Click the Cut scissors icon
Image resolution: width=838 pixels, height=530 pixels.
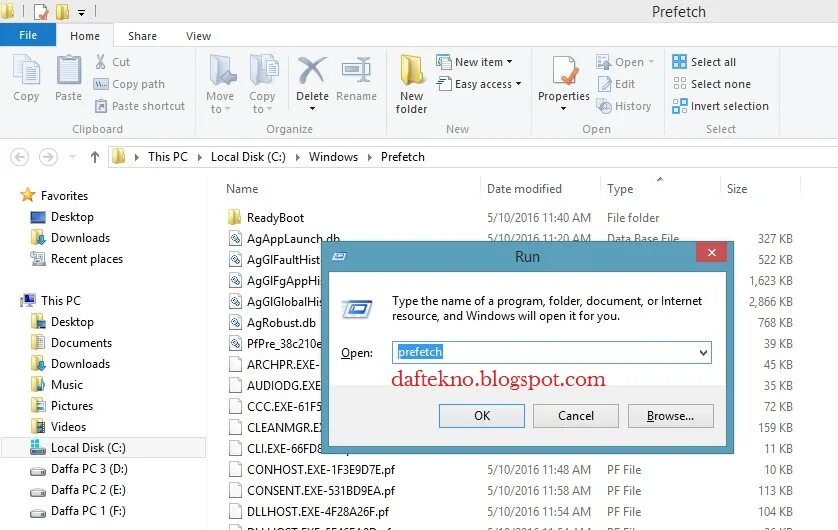point(100,62)
